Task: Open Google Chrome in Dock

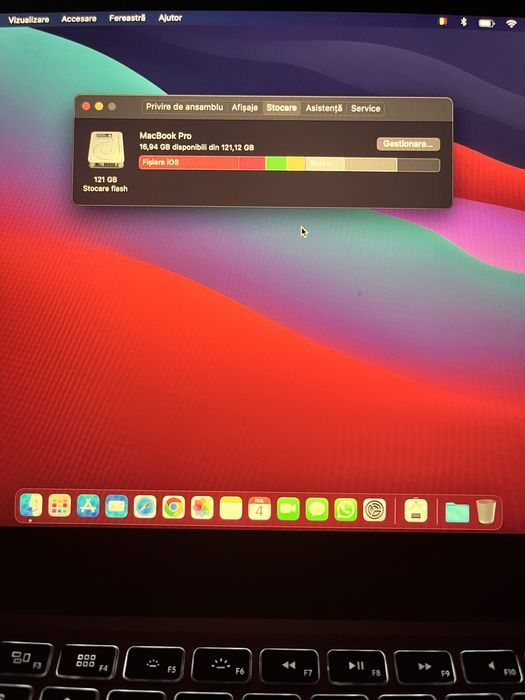Action: [174, 507]
